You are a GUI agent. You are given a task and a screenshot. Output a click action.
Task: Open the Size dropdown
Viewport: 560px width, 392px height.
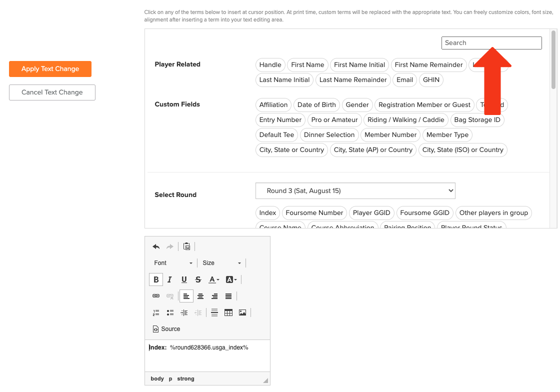[x=221, y=263]
